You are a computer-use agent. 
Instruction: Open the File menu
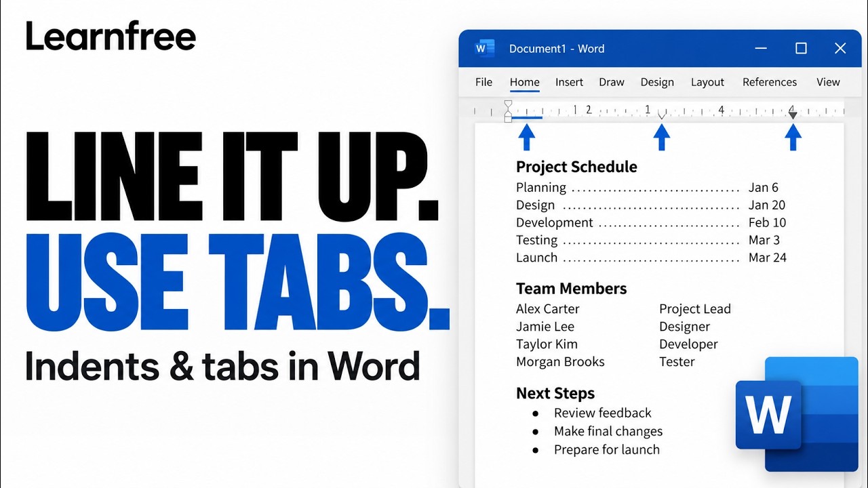484,82
